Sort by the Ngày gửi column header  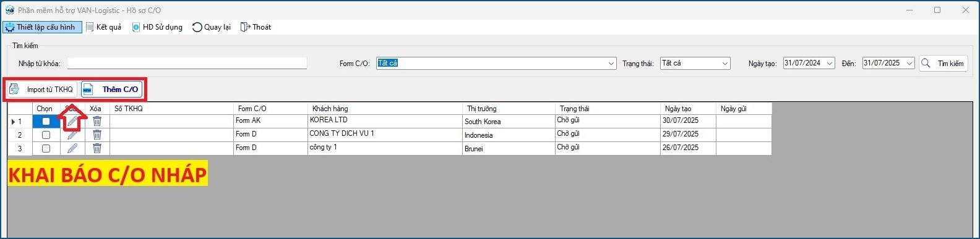pyautogui.click(x=744, y=109)
